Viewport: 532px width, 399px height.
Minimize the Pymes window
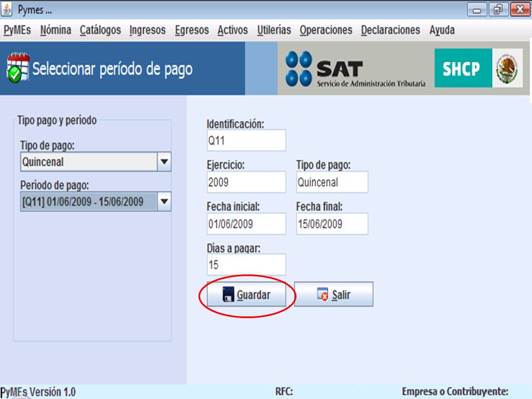click(477, 10)
